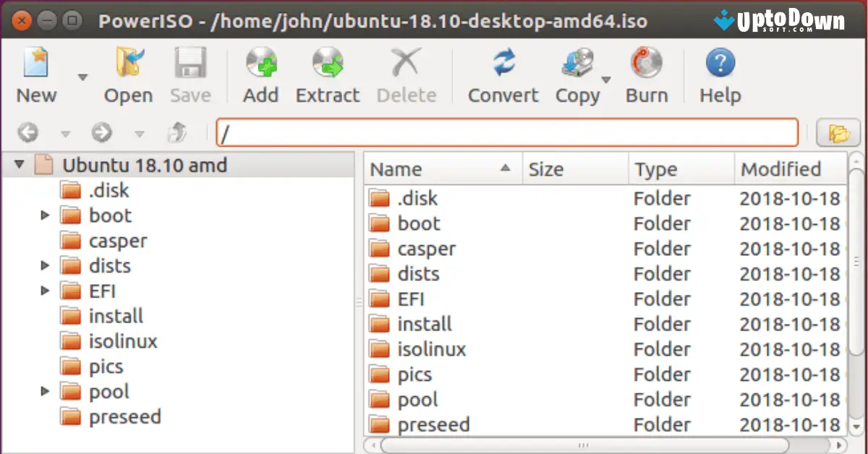Expand the EFI folder in the sidebar
Screen dimensions: 868x454
click(45, 290)
